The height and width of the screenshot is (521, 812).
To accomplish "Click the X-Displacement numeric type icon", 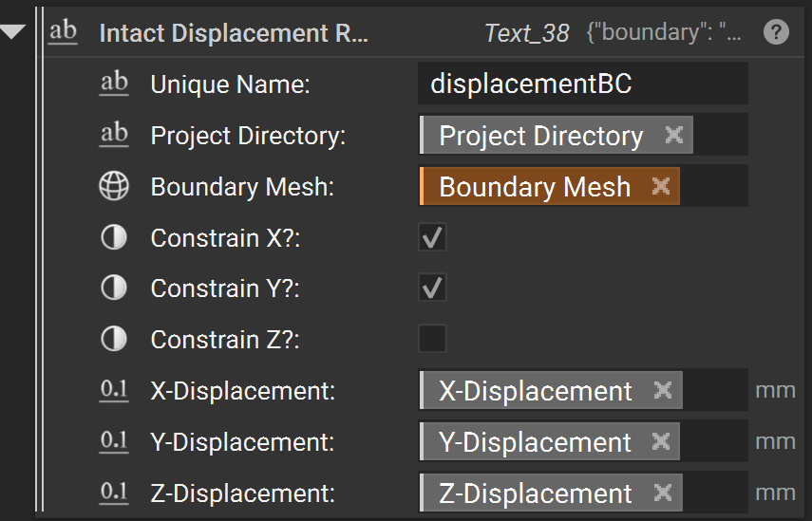I will (114, 391).
